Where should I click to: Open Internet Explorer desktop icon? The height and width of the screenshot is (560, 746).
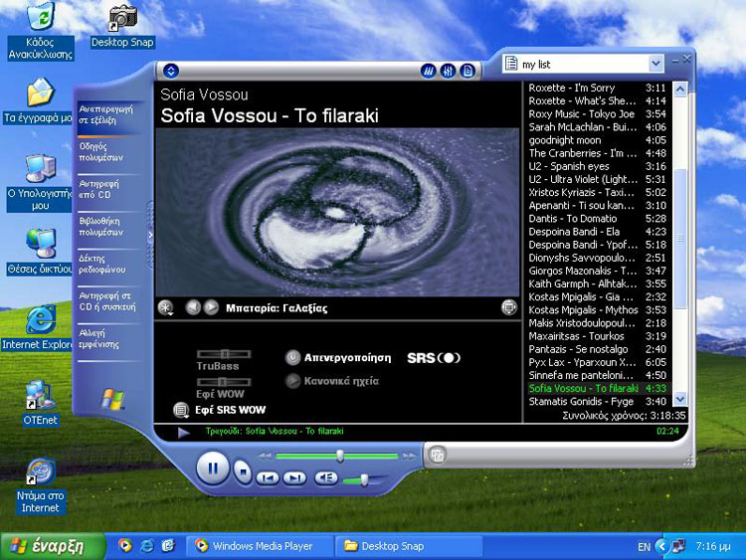(x=38, y=328)
